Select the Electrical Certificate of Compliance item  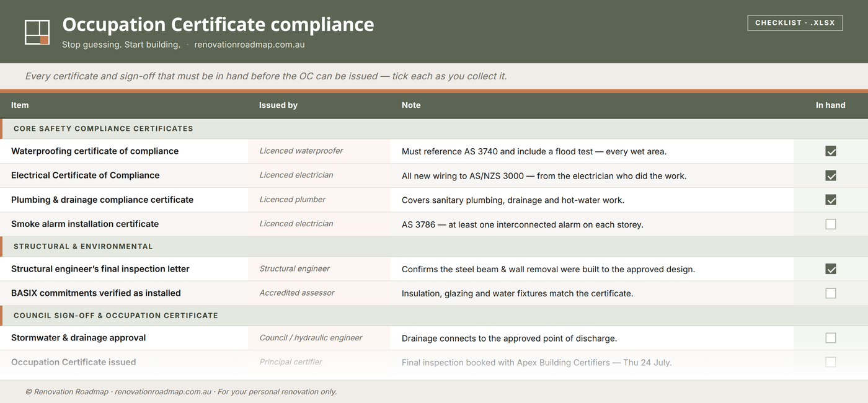coord(86,175)
